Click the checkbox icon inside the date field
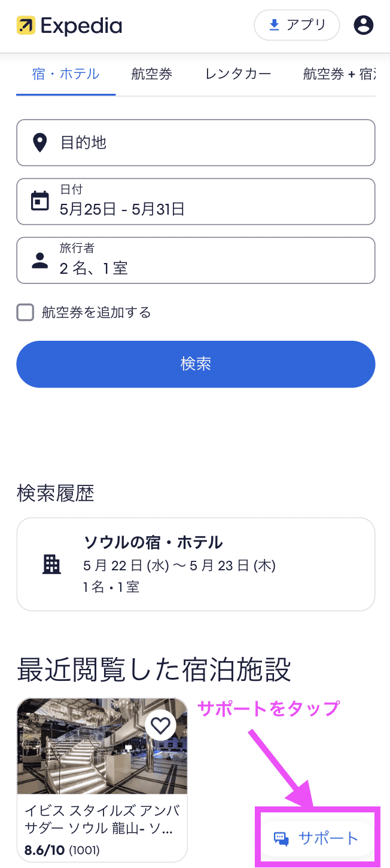390x868 pixels. pyautogui.click(x=39, y=201)
